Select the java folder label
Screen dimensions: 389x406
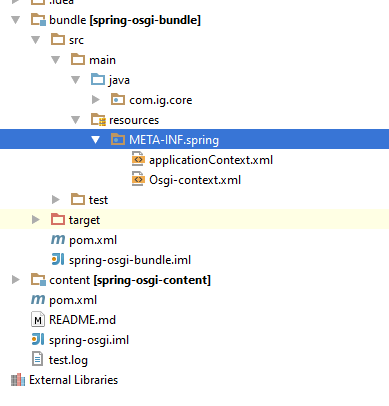[x=119, y=80]
